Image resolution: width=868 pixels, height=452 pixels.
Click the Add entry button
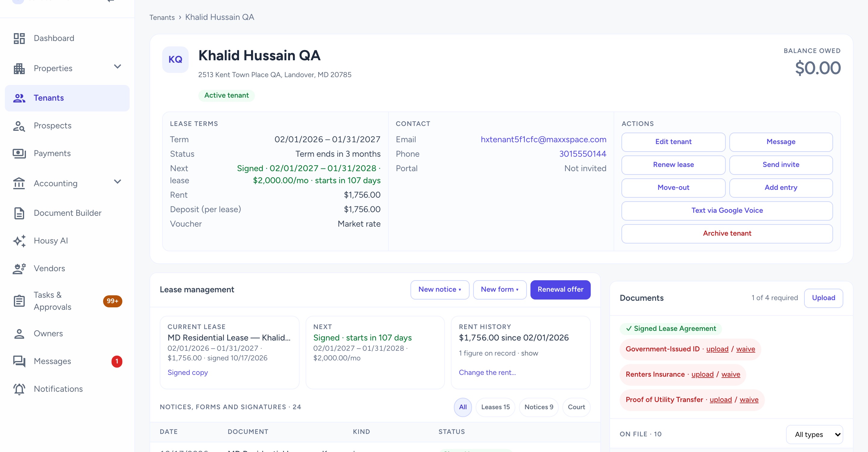tap(781, 188)
